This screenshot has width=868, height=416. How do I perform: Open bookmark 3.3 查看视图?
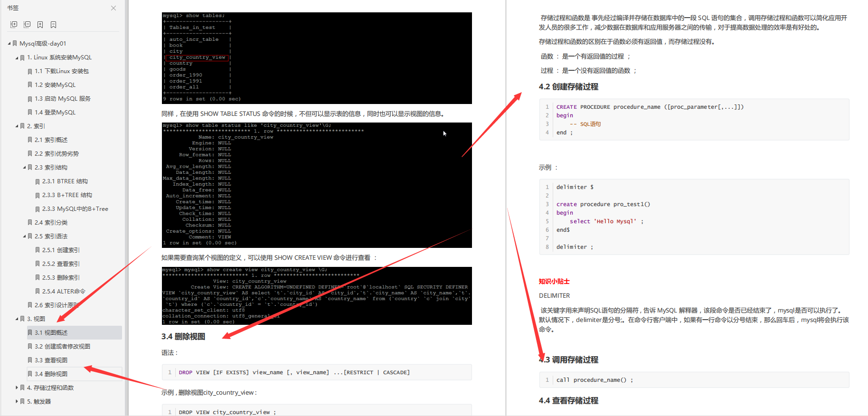pyautogui.click(x=51, y=360)
